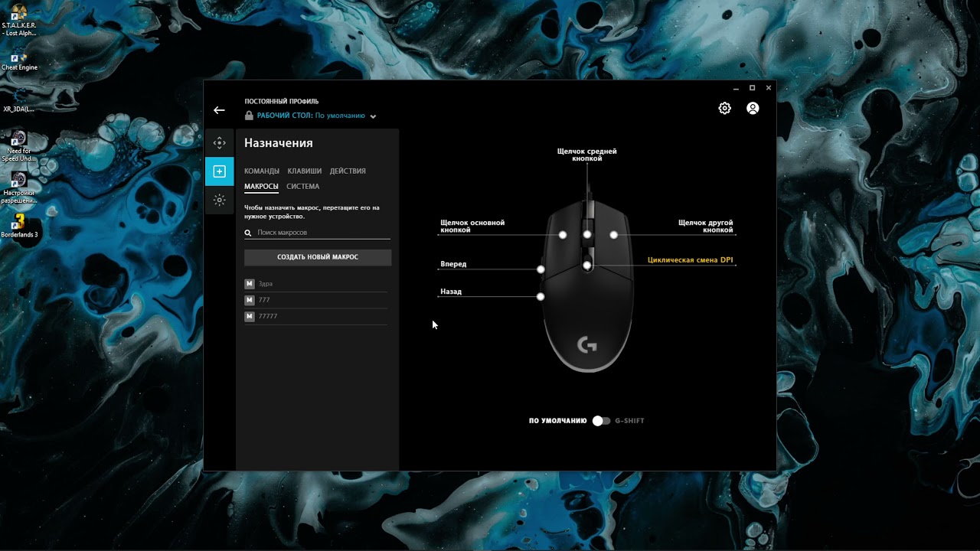Screen dimensions: 980x551
Task: Close the G HUB window
Action: [x=769, y=88]
